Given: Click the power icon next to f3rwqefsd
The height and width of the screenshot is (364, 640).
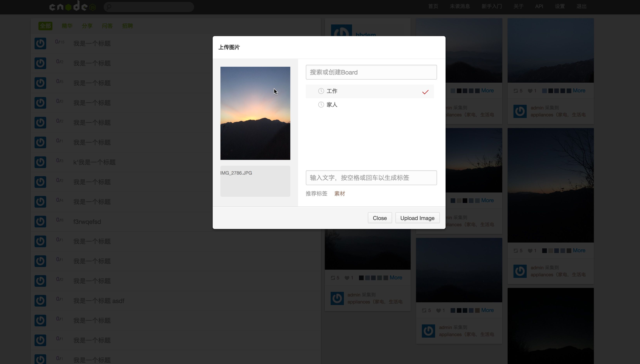Looking at the screenshot, I should [x=40, y=222].
